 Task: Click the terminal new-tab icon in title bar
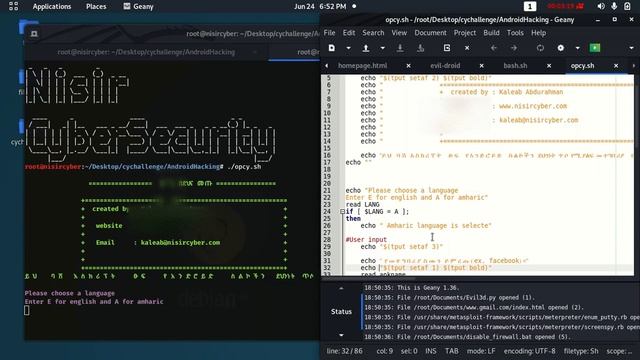point(34,34)
